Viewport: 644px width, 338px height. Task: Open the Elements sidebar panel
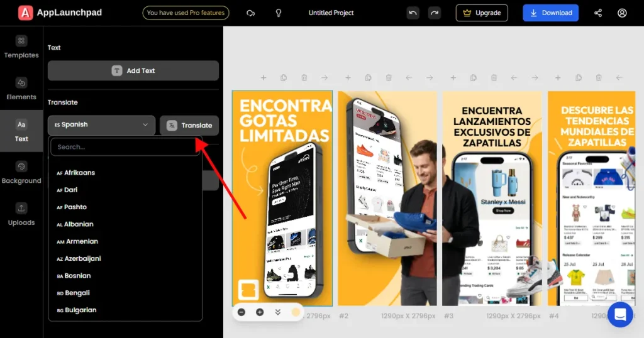pos(21,89)
